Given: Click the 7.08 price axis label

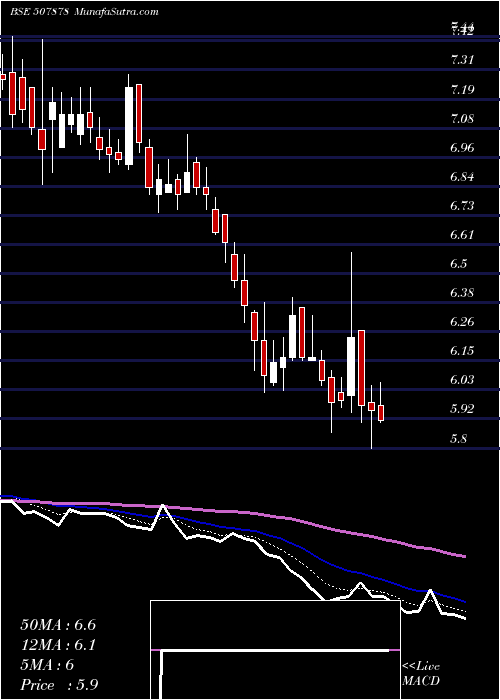Looking at the screenshot, I should (x=462, y=119).
